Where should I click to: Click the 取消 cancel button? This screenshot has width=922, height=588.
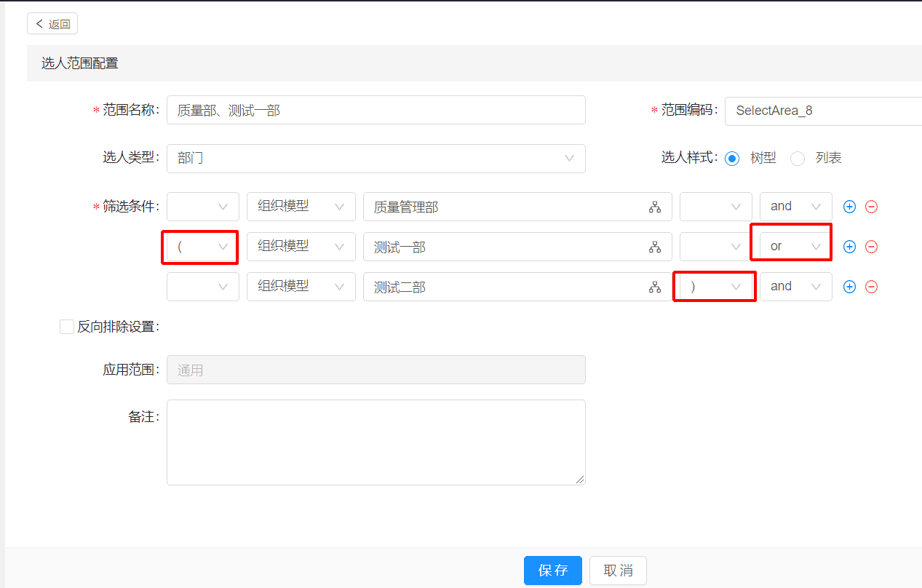618,571
